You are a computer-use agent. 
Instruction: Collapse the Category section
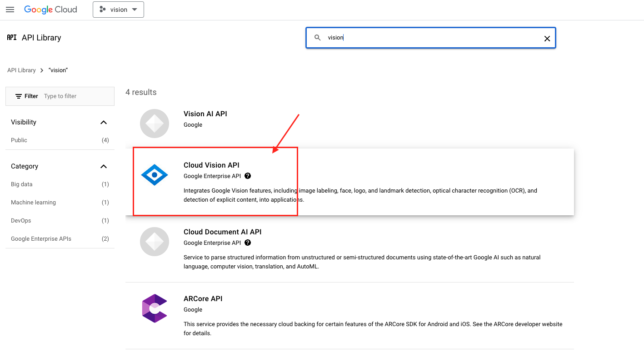point(104,166)
